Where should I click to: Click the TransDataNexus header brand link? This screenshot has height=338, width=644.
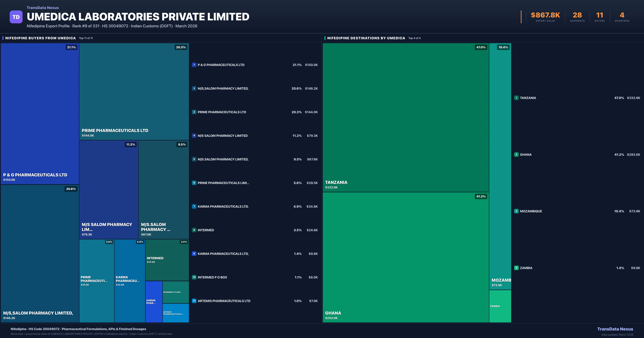[43, 8]
